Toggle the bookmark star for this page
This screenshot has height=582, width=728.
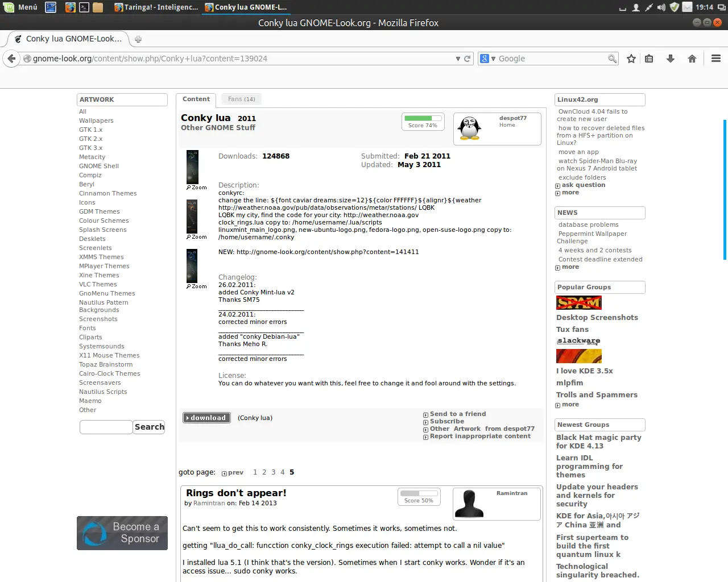pos(631,58)
